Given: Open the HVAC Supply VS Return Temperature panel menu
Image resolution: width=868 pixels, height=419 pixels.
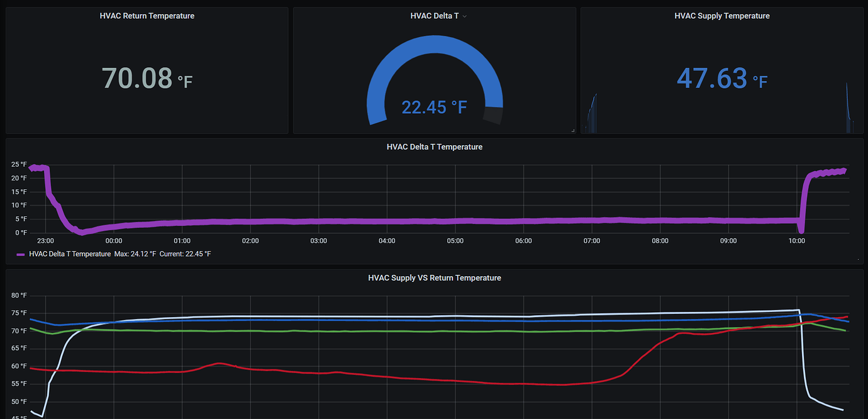Looking at the screenshot, I should 434,277.
